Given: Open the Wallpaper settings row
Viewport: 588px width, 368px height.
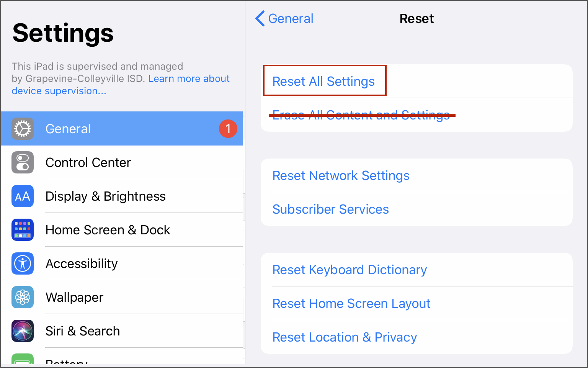Looking at the screenshot, I should pyautogui.click(x=74, y=297).
